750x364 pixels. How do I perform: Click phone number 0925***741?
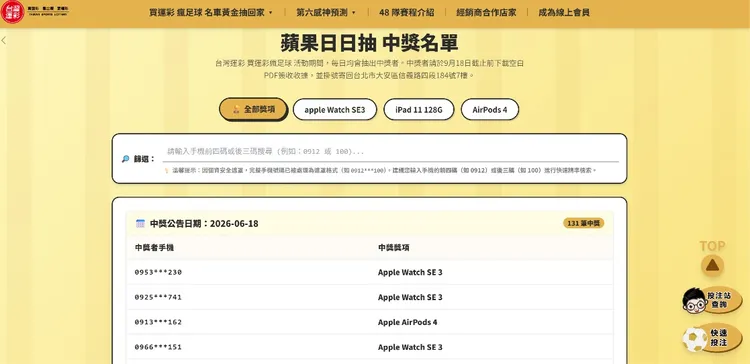coord(158,297)
